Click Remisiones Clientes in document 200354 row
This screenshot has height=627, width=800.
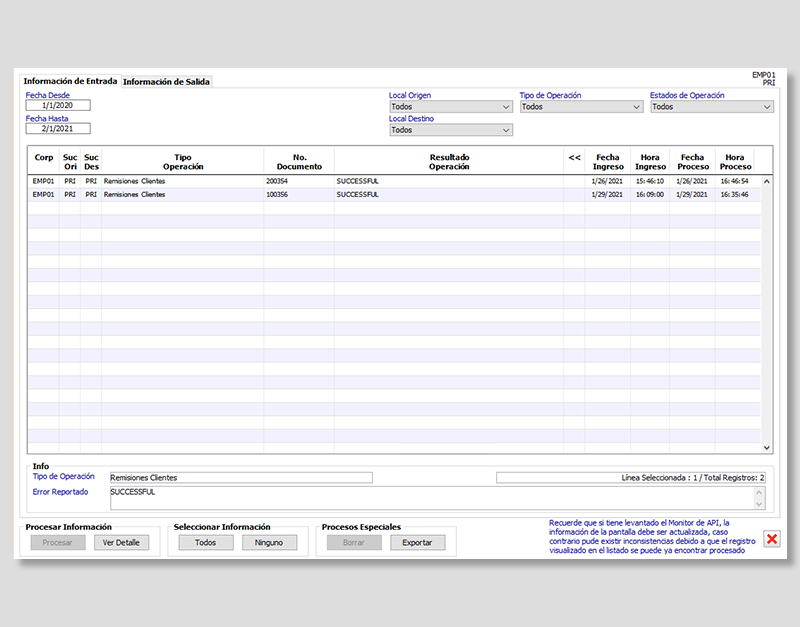tap(183, 181)
